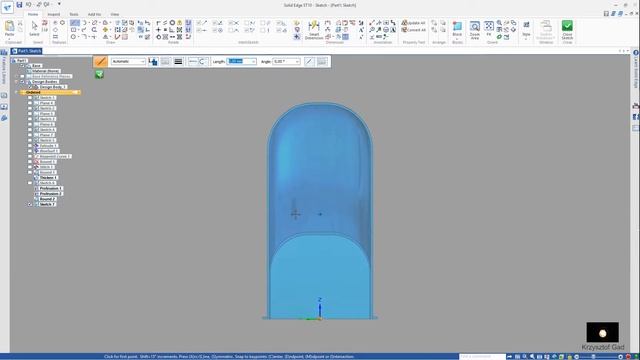Collapse the Design Bodies node

click(x=17, y=82)
